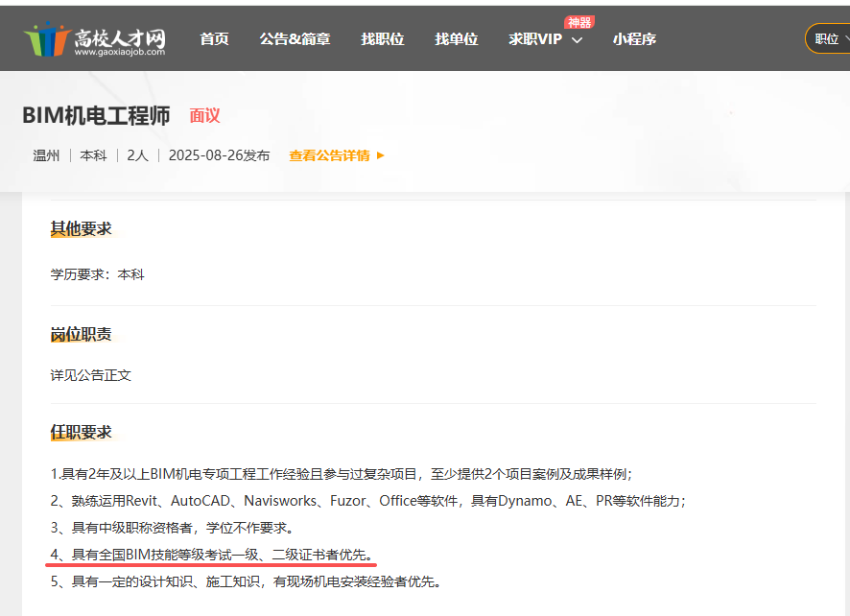The width and height of the screenshot is (850, 616).
Task: Click the red 神器 badge
Action: pyautogui.click(x=578, y=22)
